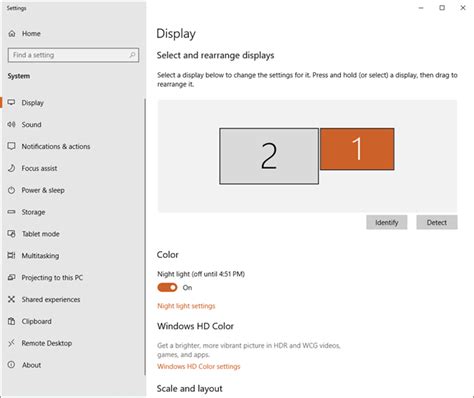Screen dimensions: 474x398
Task: Select display 1 in the arrangement
Action: click(x=357, y=149)
